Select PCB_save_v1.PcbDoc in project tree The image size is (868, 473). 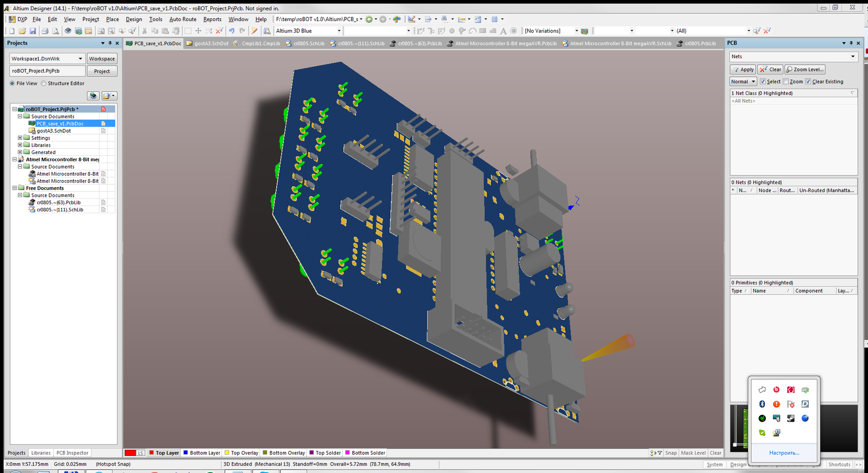[60, 123]
